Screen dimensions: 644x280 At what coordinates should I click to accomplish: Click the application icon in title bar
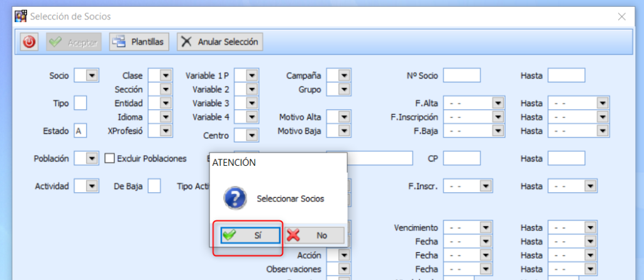click(x=21, y=16)
